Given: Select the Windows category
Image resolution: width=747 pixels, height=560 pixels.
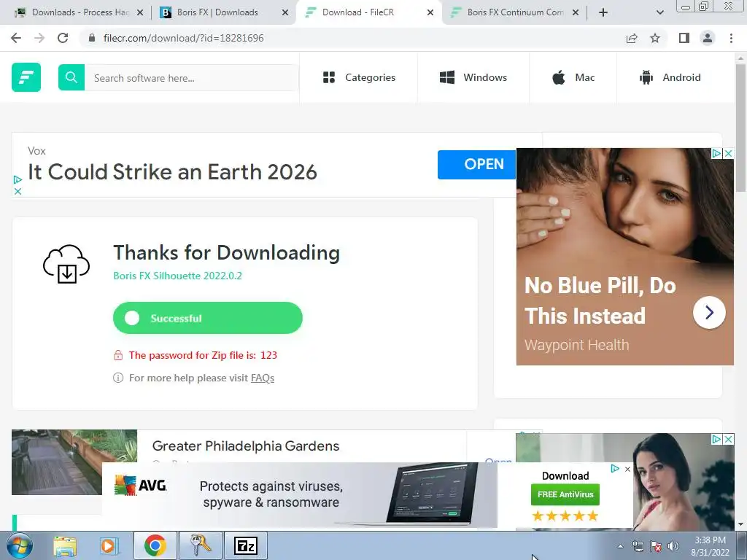Looking at the screenshot, I should [473, 77].
